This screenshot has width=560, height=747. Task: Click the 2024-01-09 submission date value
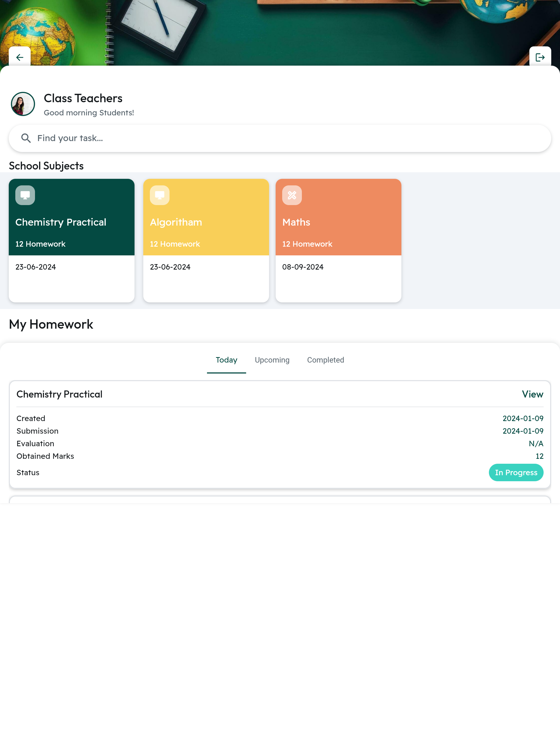[523, 431]
